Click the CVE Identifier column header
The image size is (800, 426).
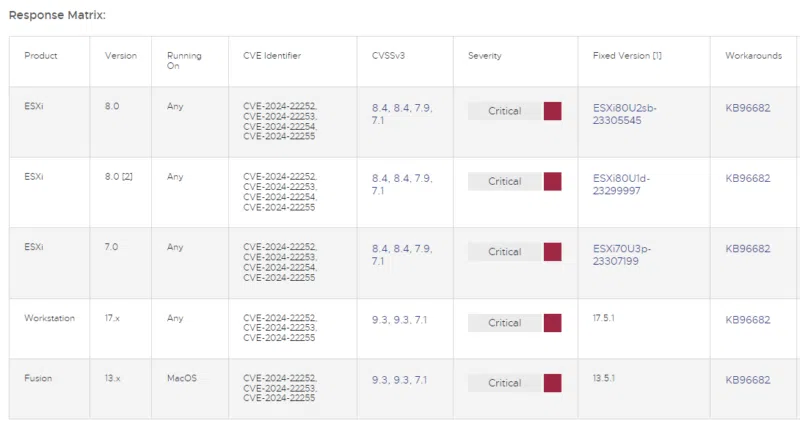coord(272,56)
